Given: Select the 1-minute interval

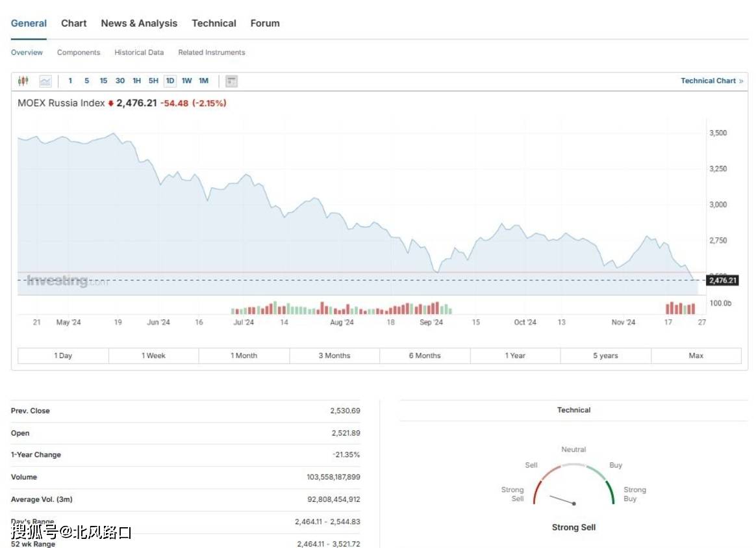Looking at the screenshot, I should pos(70,81).
